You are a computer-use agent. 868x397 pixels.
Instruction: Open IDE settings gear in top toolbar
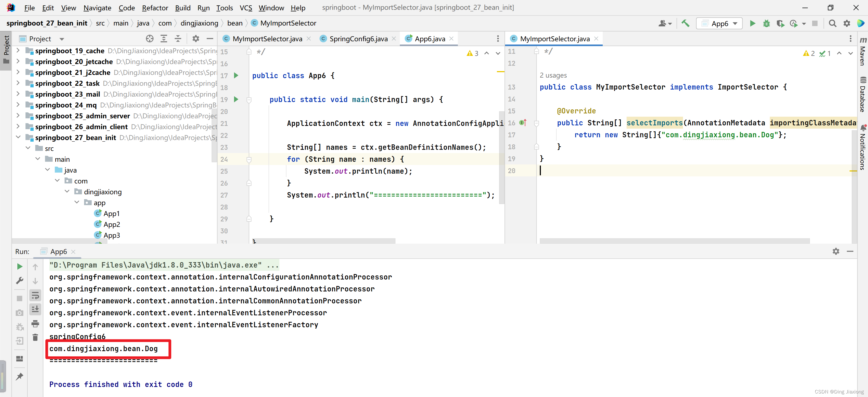coord(846,23)
